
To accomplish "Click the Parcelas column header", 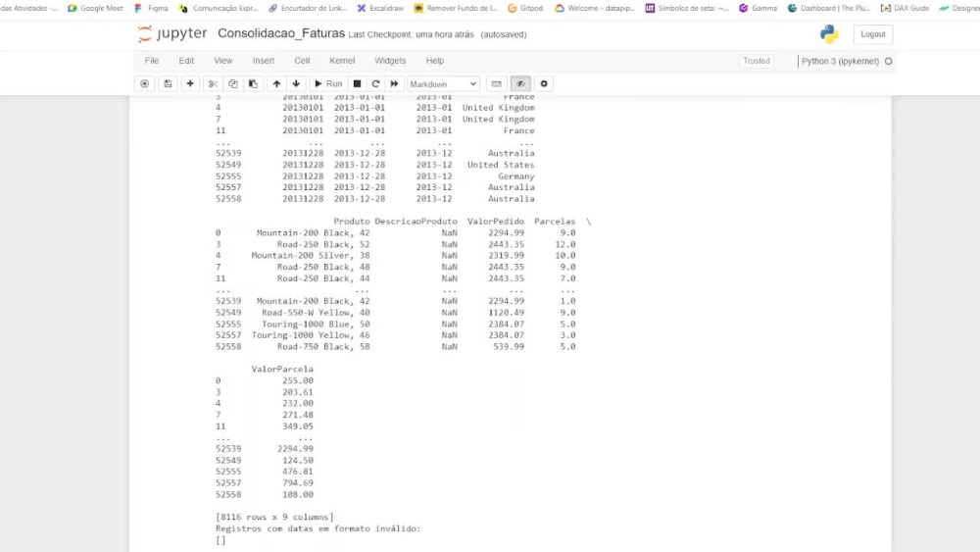I will tap(555, 222).
